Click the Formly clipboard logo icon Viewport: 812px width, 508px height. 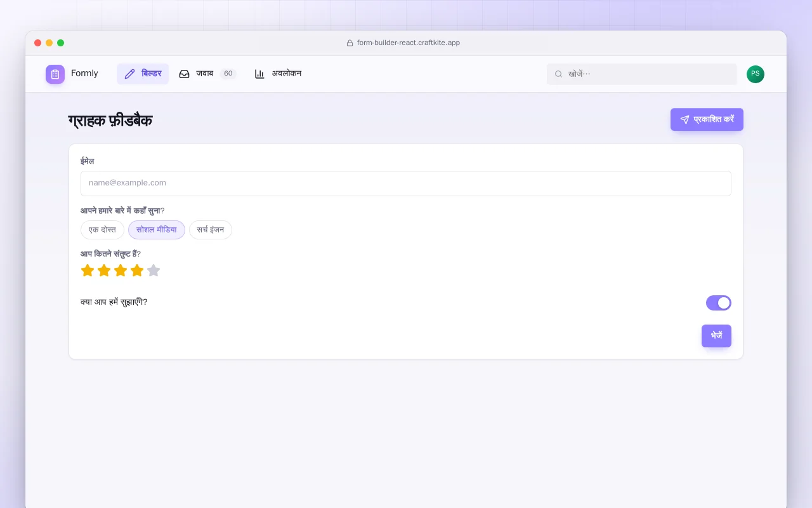55,74
